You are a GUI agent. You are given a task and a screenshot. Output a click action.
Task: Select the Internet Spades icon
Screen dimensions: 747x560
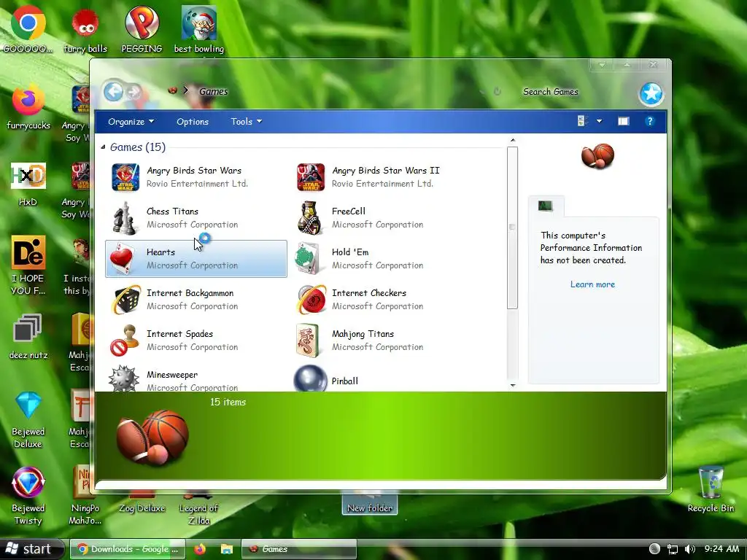(125, 341)
